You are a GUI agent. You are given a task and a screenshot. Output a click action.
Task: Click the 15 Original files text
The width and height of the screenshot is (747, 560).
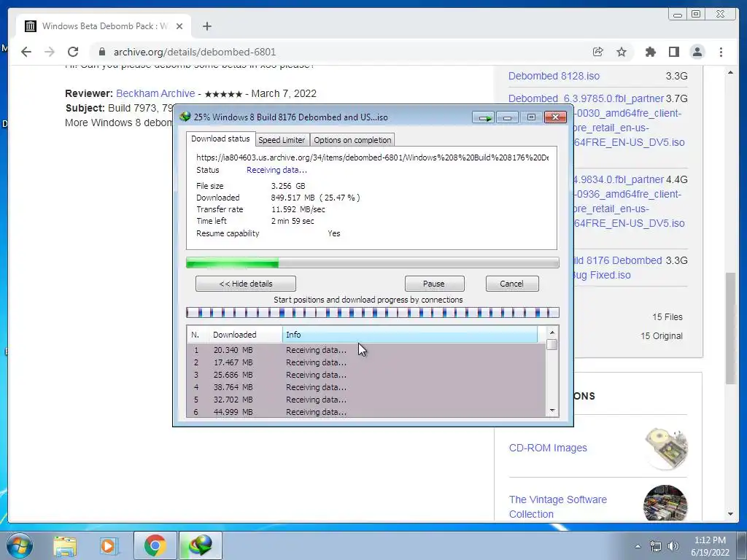pos(661,335)
